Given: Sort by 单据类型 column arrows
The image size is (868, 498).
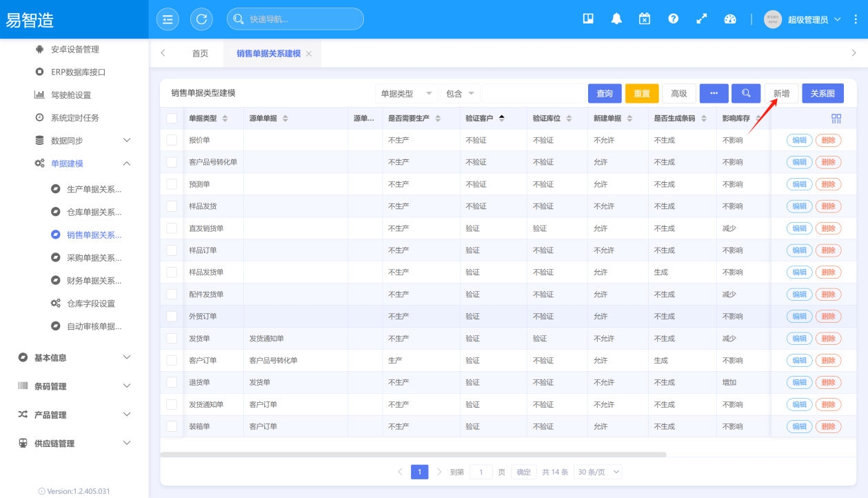Looking at the screenshot, I should pos(225,119).
